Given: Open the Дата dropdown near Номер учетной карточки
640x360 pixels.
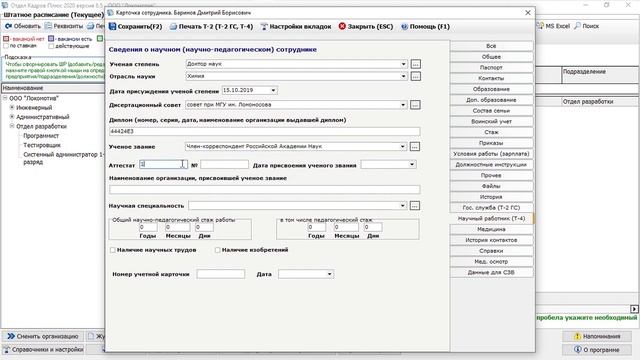Looking at the screenshot, I should [329, 274].
